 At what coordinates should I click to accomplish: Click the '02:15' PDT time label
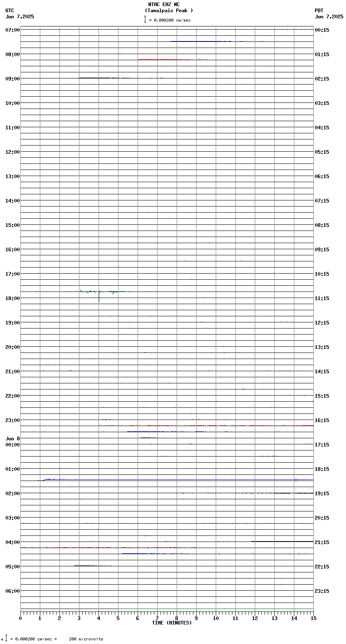pos(322,79)
